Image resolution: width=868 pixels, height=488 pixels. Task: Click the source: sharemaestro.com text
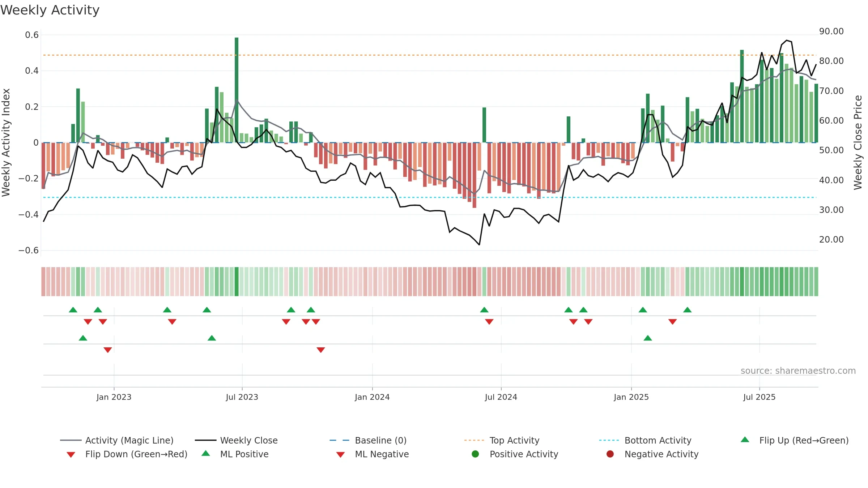point(798,371)
